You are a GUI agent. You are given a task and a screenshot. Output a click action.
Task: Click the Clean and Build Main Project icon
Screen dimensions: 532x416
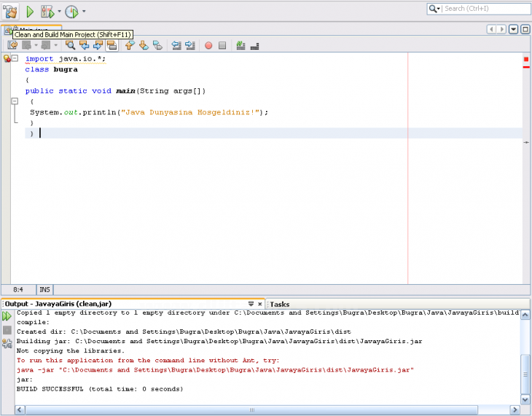point(10,12)
